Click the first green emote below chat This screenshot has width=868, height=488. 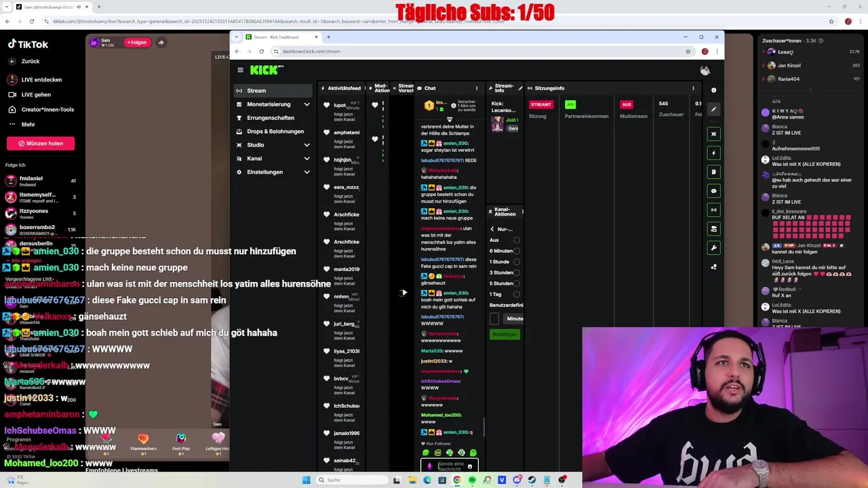pos(426,453)
